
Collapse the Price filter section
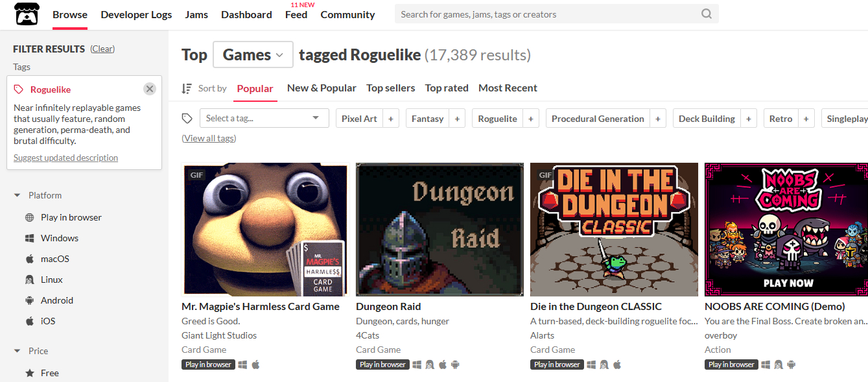coord(18,351)
